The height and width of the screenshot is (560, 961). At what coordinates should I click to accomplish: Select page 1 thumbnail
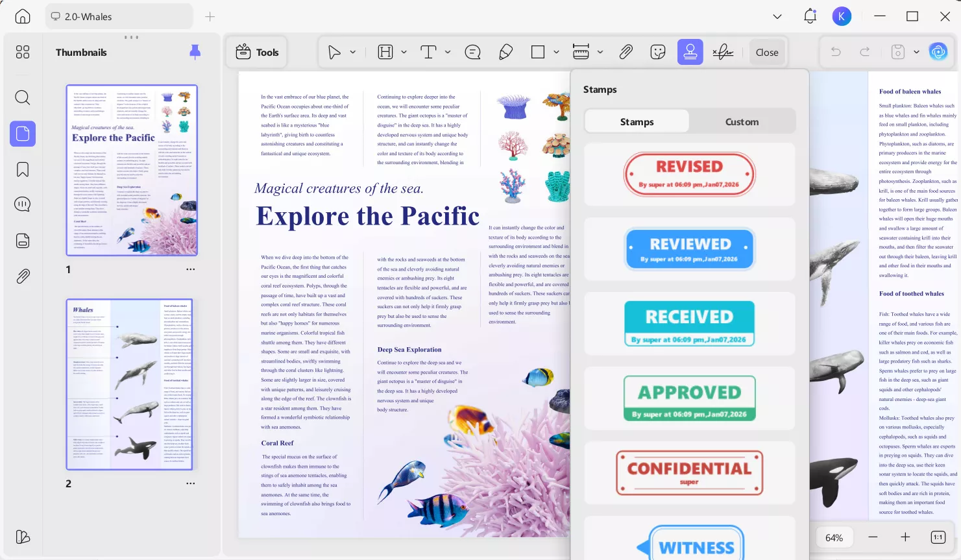[x=132, y=170]
